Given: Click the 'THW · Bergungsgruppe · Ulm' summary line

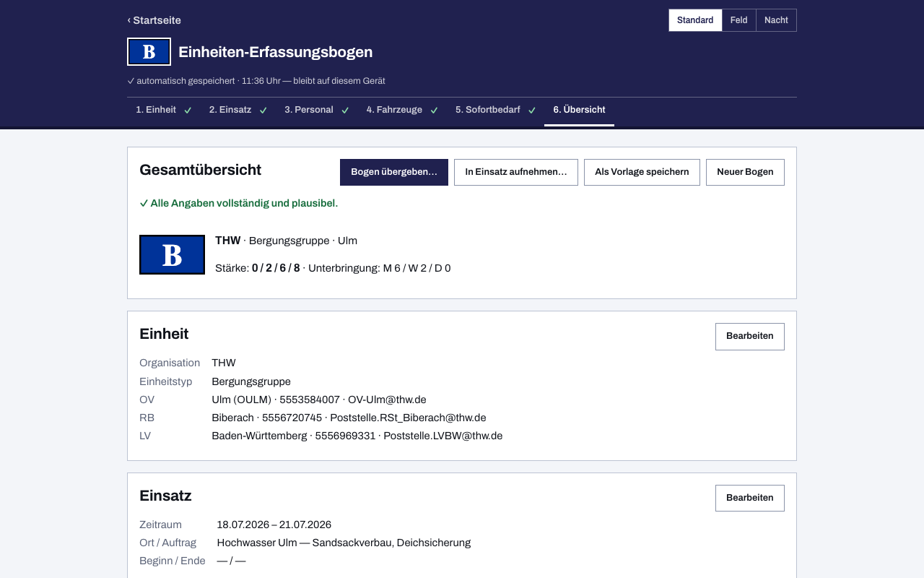Looking at the screenshot, I should click(286, 241).
